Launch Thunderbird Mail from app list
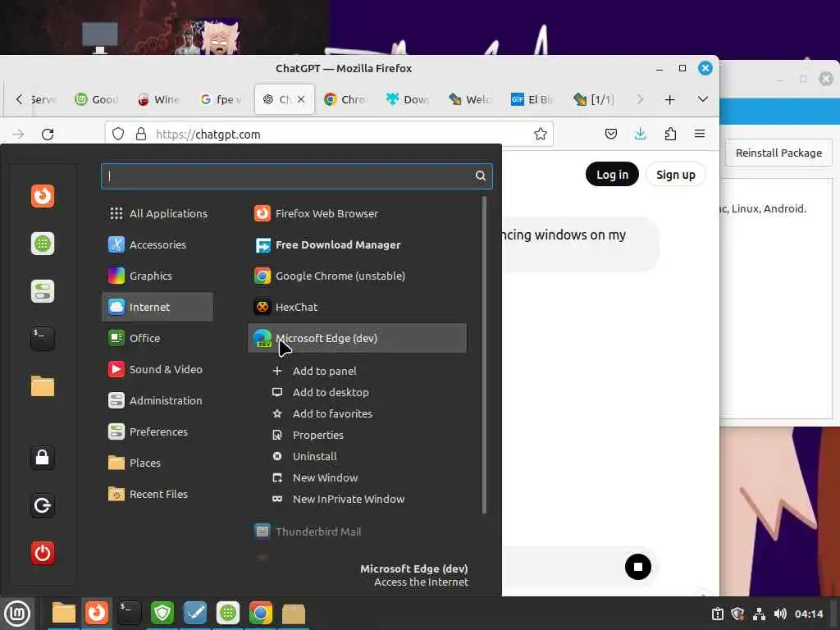This screenshot has width=840, height=630. 357,532
